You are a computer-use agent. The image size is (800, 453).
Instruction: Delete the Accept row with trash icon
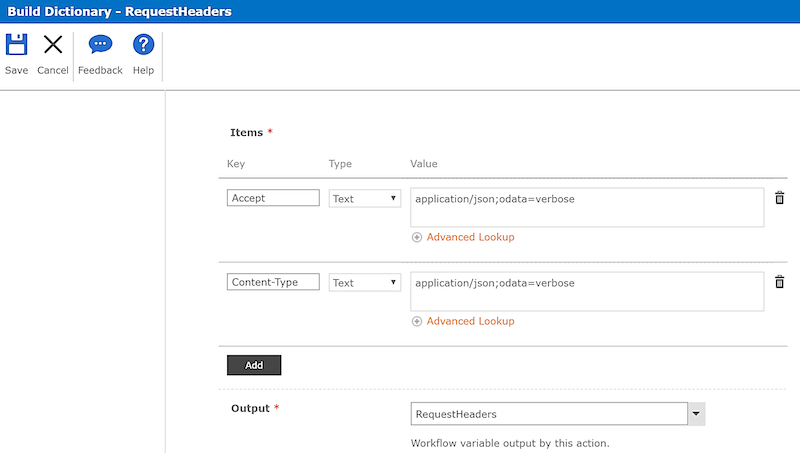(780, 198)
